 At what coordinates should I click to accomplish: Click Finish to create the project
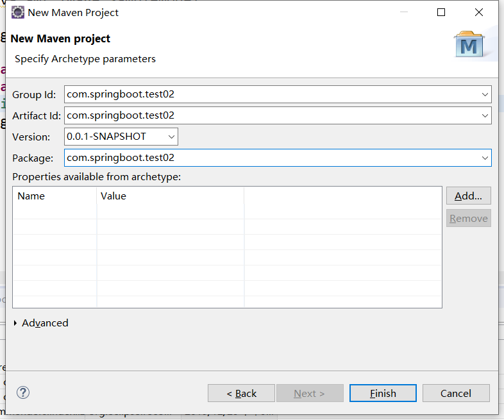point(383,393)
